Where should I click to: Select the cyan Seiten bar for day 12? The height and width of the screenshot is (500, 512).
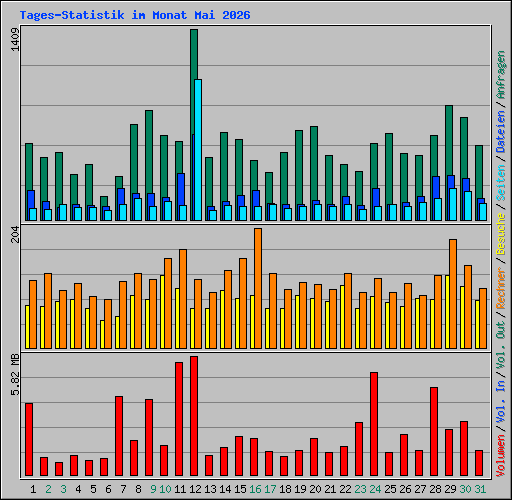click(198, 150)
